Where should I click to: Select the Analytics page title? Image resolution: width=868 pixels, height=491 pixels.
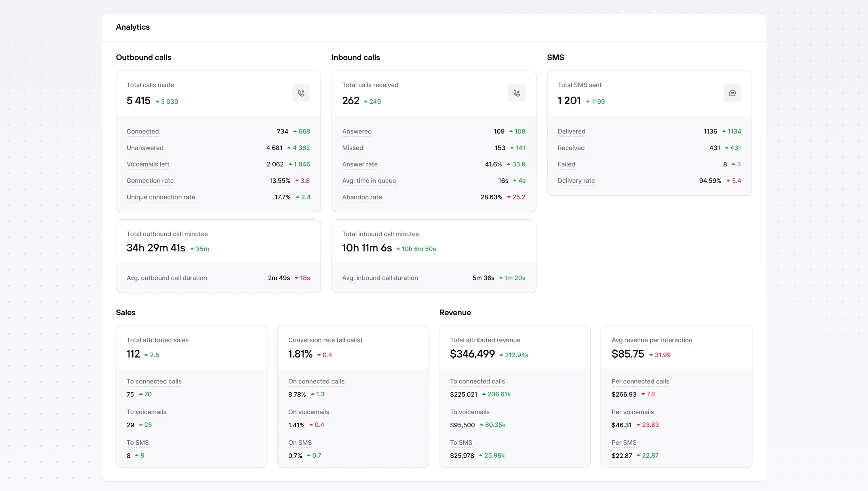(133, 27)
